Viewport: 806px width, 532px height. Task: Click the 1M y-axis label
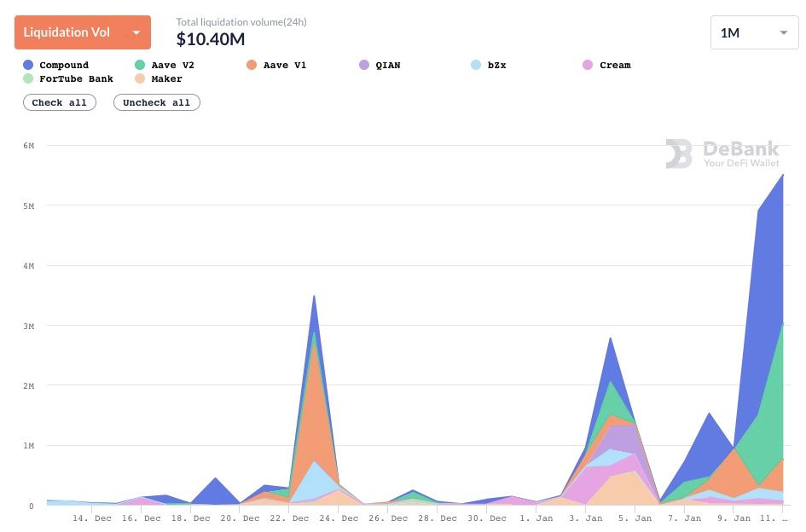[29, 446]
